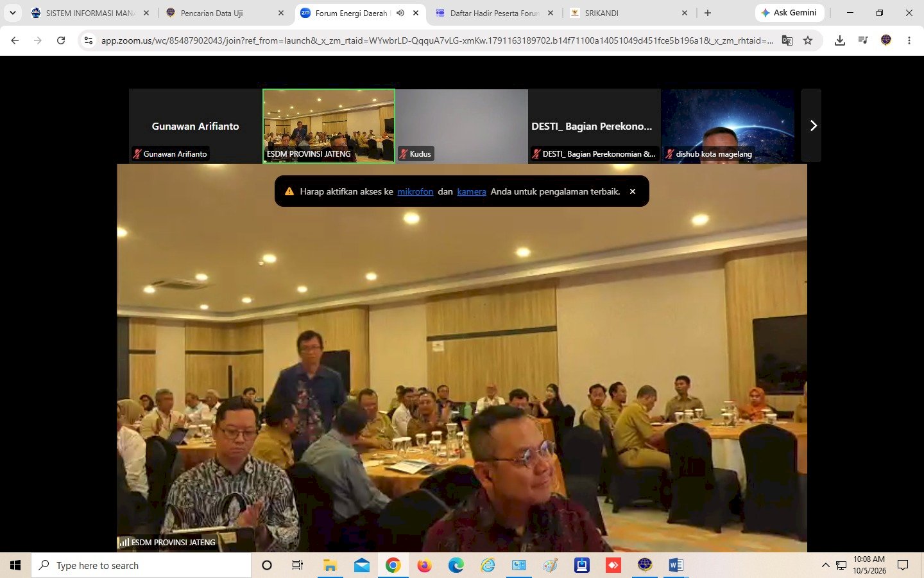Bookmark this page with the star
924x578 pixels.
pos(808,40)
